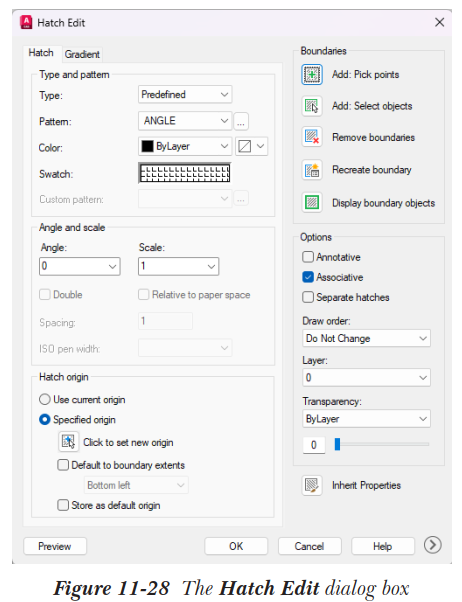462x602 pixels.
Task: Open the Type dropdown showing Predefined
Action: pos(185,94)
